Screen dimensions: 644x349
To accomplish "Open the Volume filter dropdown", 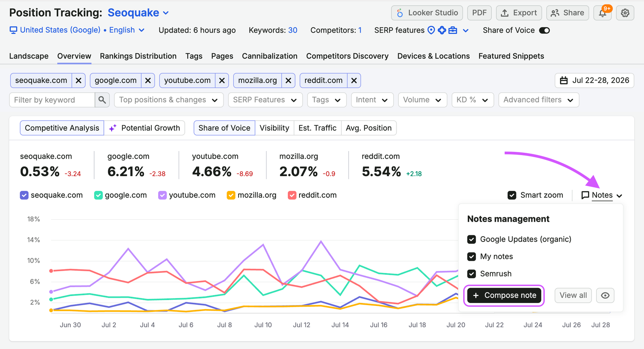I will 422,100.
